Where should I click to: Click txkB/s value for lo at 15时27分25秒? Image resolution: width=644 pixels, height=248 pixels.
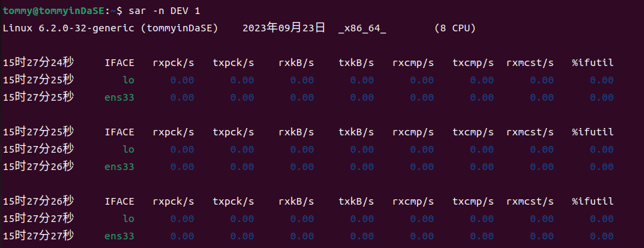point(362,80)
